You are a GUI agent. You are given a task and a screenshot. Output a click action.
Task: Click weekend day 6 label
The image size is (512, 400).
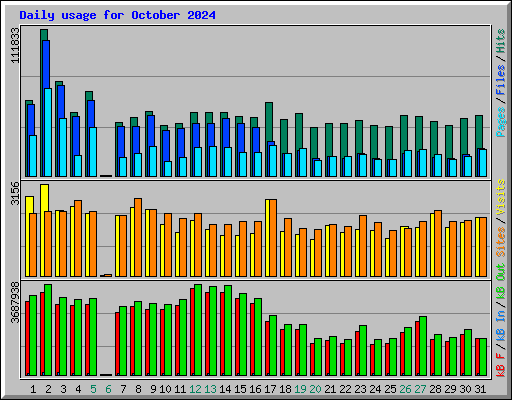pyautogui.click(x=108, y=389)
